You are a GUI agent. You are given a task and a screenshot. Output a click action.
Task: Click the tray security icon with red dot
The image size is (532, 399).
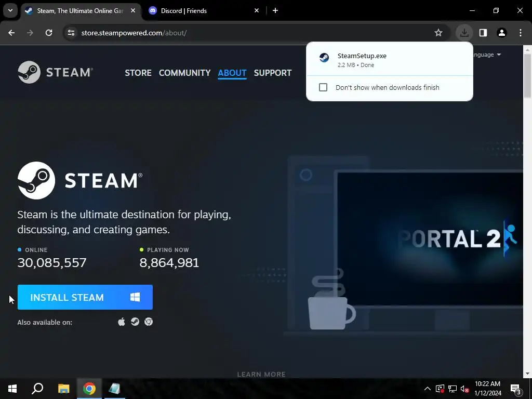[x=440, y=389]
